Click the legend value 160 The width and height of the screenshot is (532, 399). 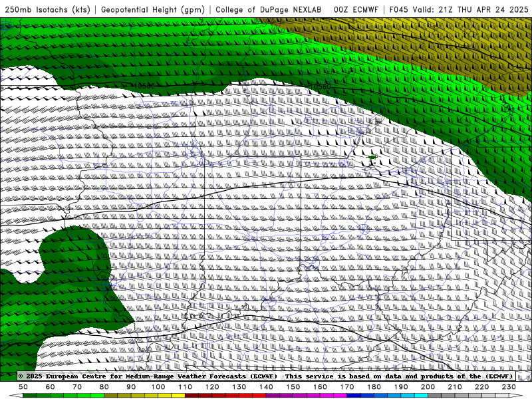click(x=320, y=387)
